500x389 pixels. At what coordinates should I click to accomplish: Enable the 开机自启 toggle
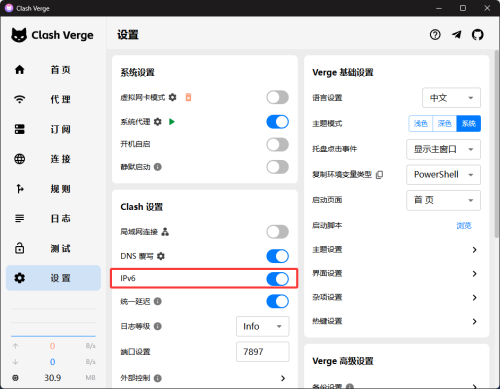click(x=277, y=144)
